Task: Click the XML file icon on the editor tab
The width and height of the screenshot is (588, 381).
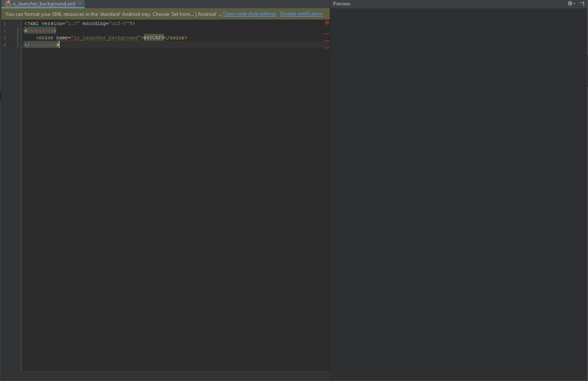Action: [8, 4]
